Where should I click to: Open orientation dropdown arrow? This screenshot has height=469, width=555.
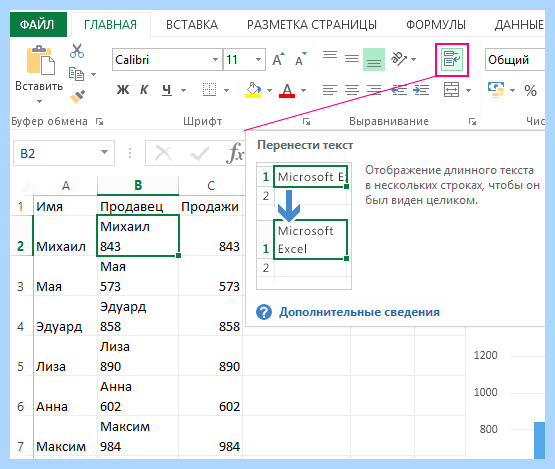[413, 59]
